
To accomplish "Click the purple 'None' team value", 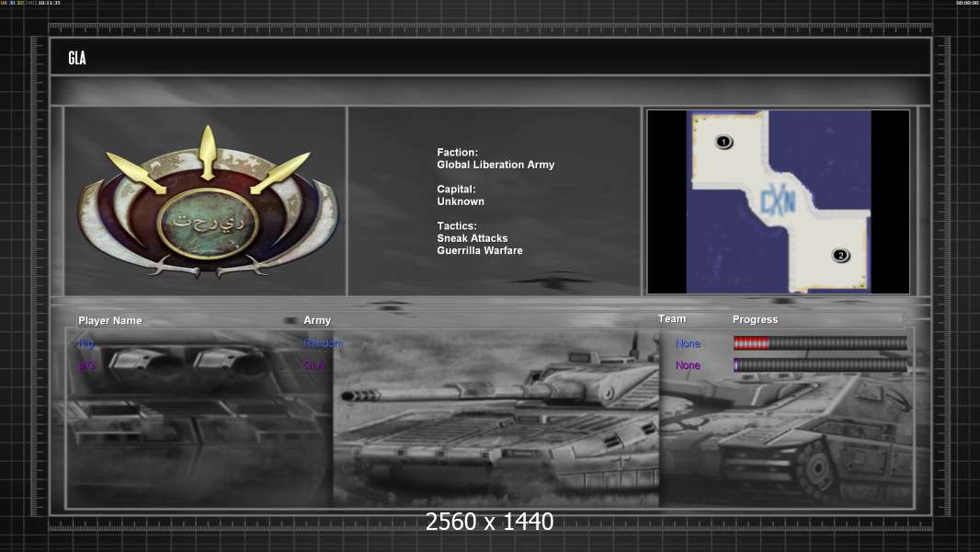I will click(x=688, y=365).
